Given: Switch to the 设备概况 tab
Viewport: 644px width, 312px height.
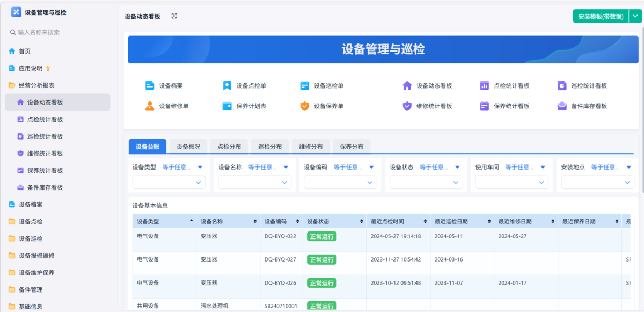Looking at the screenshot, I should pyautogui.click(x=187, y=146).
